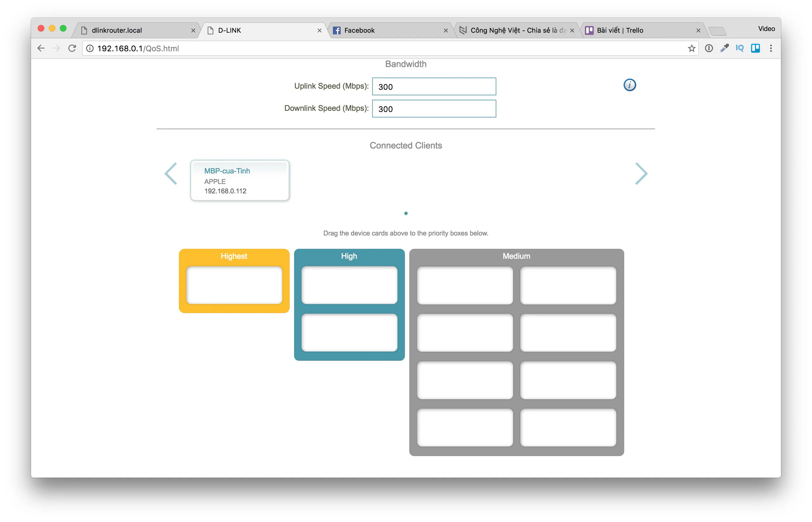This screenshot has height=522, width=812.
Task: Focus the Downlink Speed input field
Action: point(434,109)
